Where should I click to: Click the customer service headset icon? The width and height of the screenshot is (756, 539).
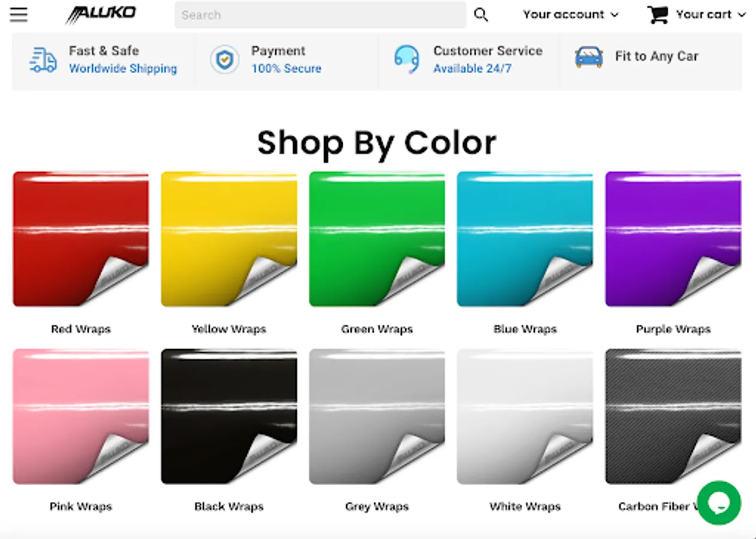[407, 60]
